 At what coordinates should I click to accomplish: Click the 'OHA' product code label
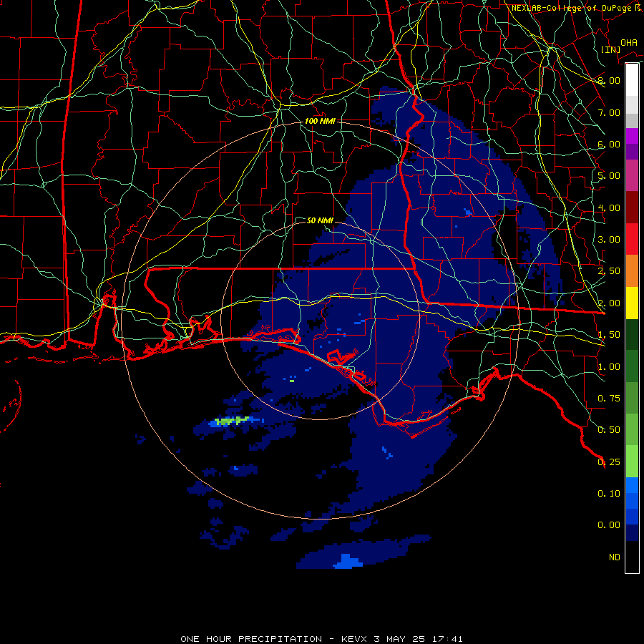[629, 43]
